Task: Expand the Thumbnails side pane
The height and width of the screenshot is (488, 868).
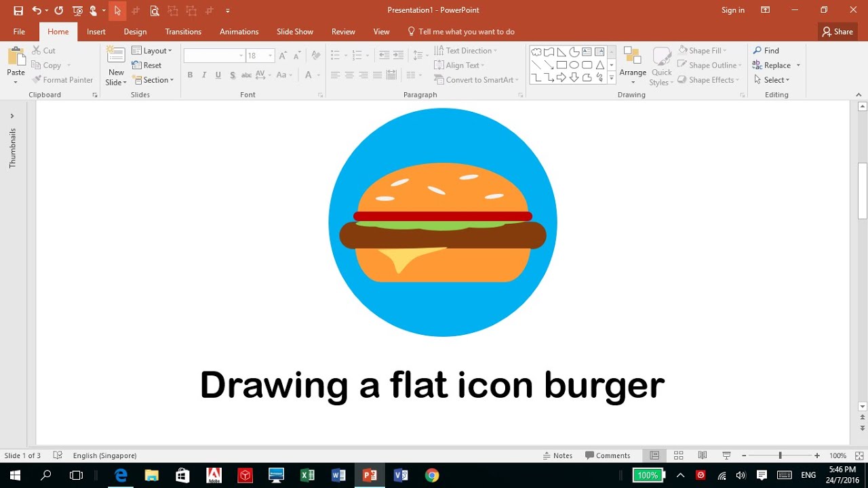Action: pyautogui.click(x=12, y=115)
